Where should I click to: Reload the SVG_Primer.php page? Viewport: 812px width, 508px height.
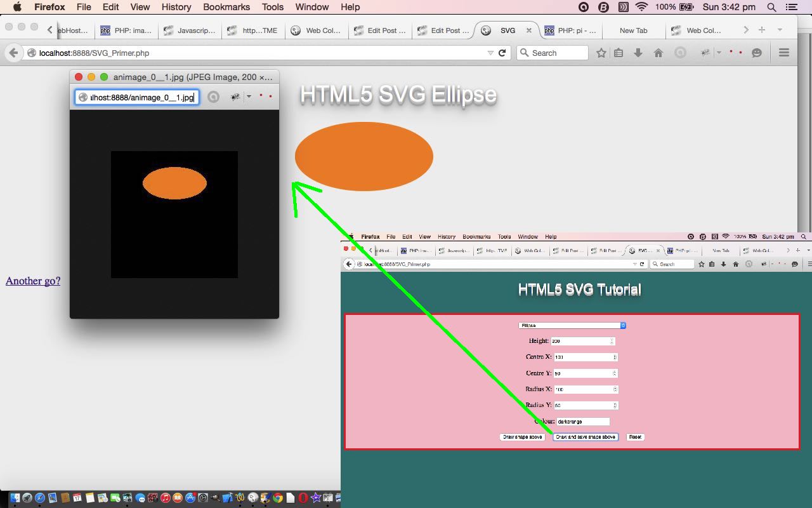(501, 53)
